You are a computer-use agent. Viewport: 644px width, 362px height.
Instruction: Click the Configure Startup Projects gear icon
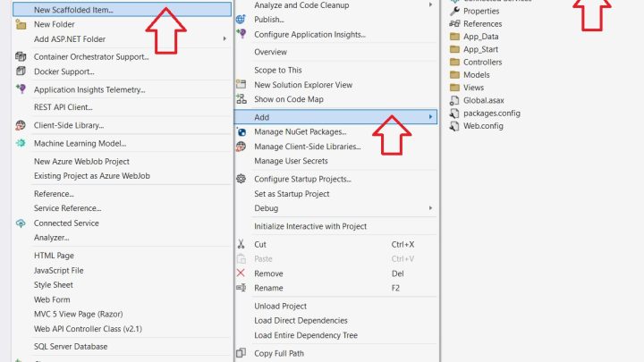pos(241,179)
